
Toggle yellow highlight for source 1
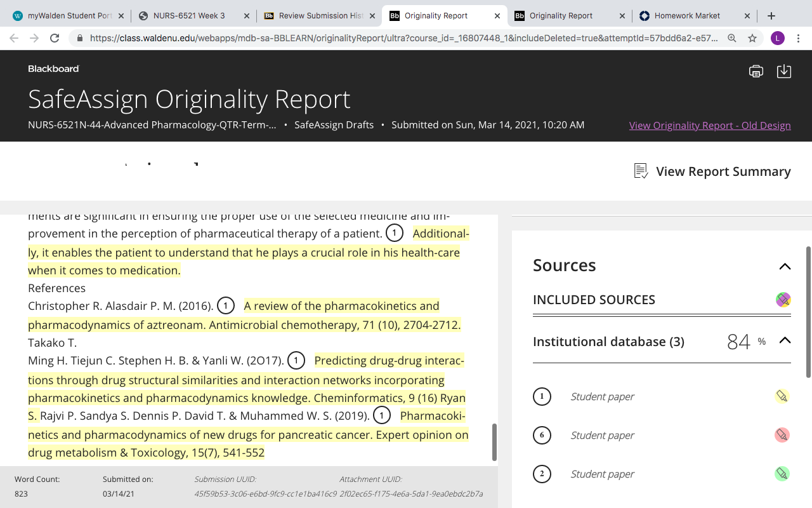782,396
